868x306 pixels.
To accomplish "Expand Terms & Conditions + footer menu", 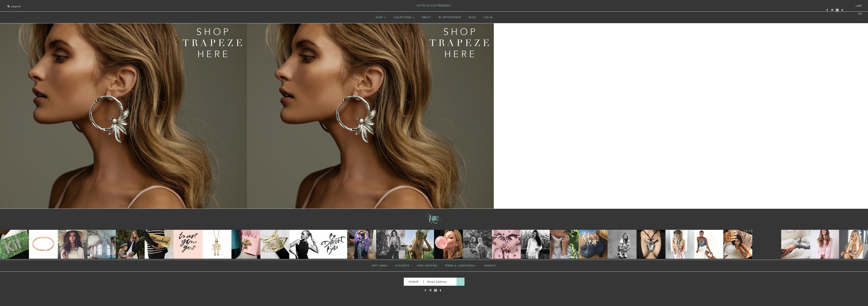I will [x=460, y=266].
